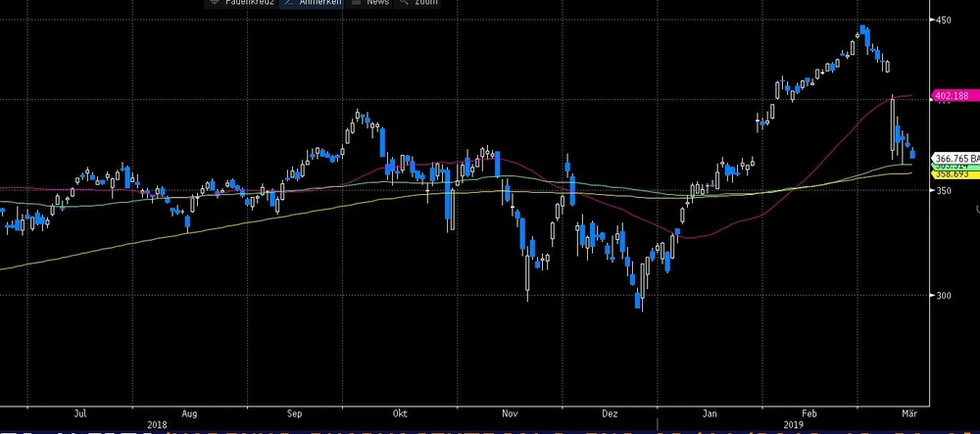
Task: Select the Okt month label on time axis
Action: [398, 413]
